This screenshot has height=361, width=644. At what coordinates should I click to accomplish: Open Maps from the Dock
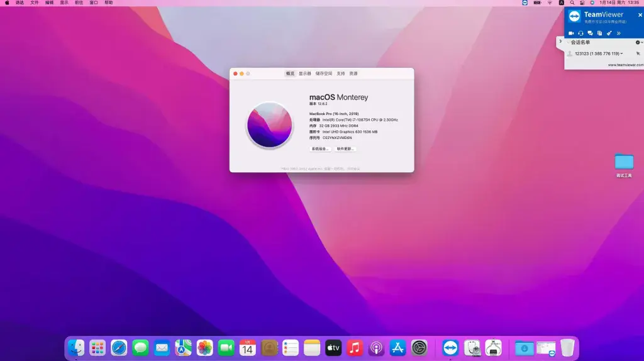(x=183, y=348)
